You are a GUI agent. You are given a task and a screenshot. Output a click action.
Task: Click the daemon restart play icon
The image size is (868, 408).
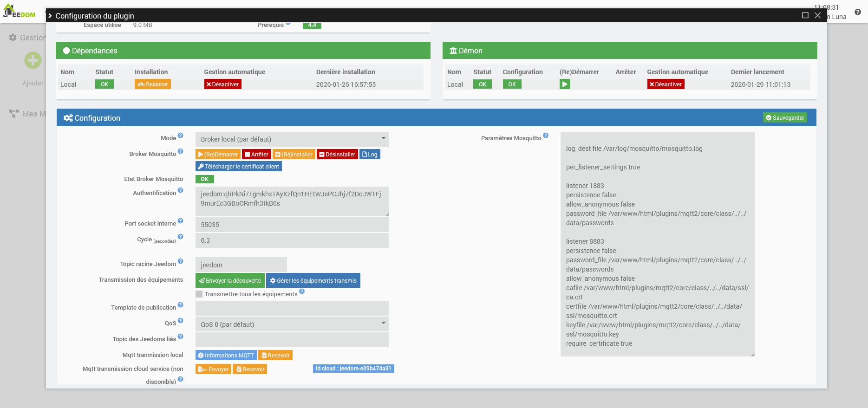point(564,84)
